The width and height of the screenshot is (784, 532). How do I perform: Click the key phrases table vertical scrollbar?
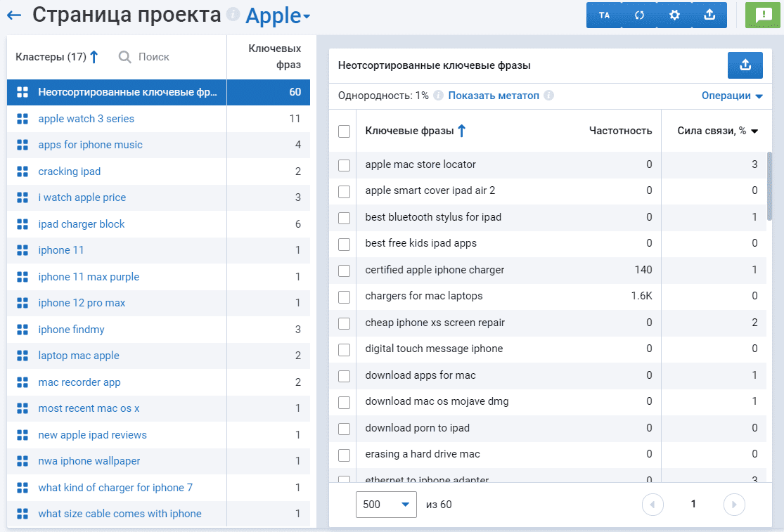click(x=769, y=186)
